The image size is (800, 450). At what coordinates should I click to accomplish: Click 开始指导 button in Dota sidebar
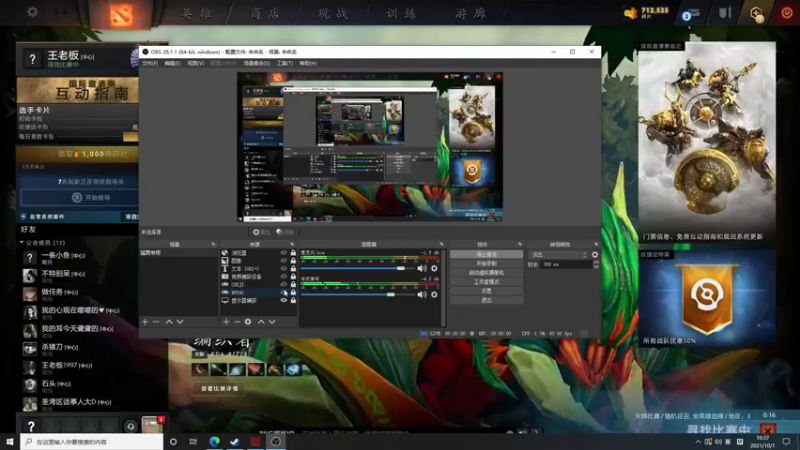coord(80,197)
